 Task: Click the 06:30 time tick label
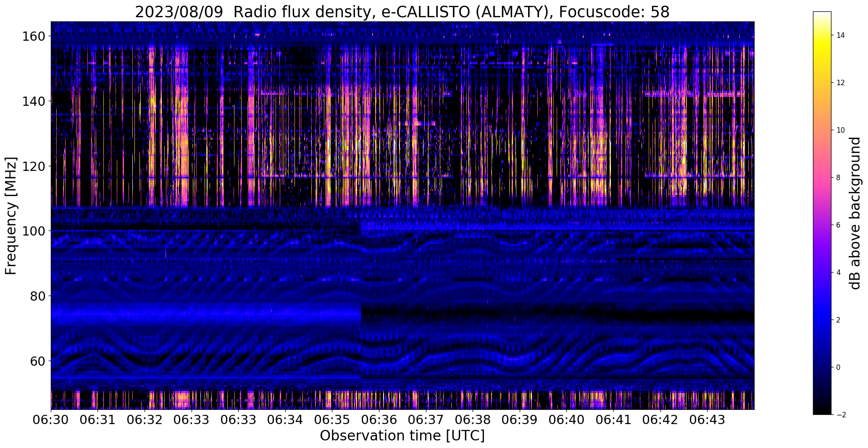pos(51,420)
